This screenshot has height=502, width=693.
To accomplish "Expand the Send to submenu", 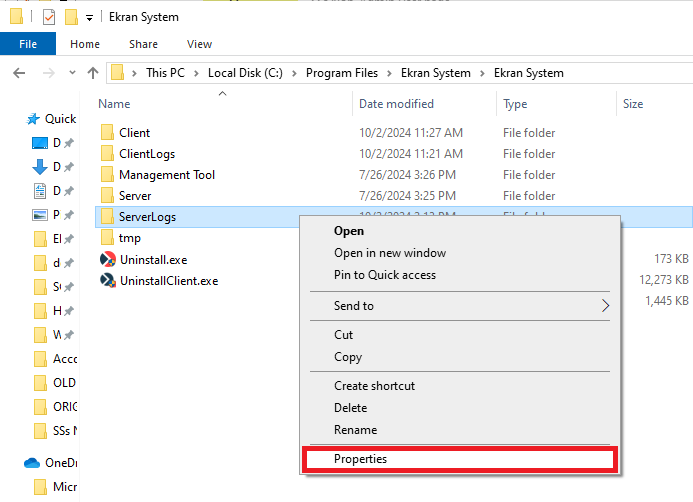I will pos(605,306).
